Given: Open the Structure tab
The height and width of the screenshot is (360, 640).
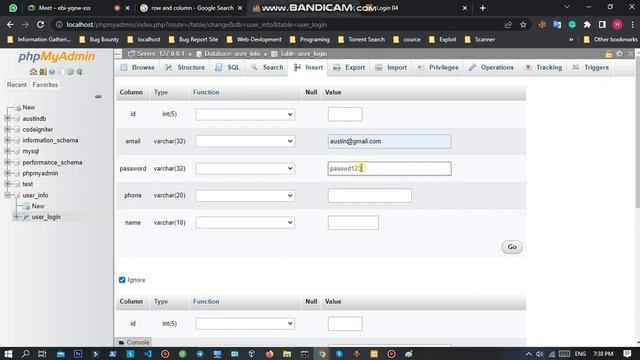Looking at the screenshot, I should click(185, 67).
